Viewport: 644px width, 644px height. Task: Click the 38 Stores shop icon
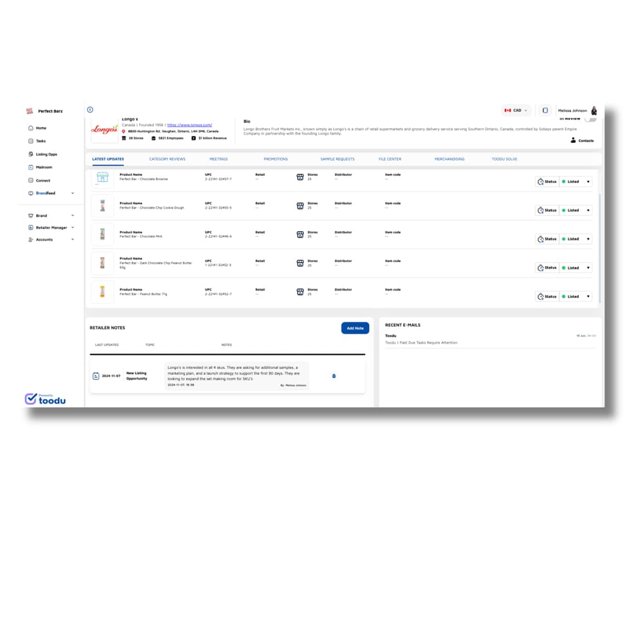point(124,138)
